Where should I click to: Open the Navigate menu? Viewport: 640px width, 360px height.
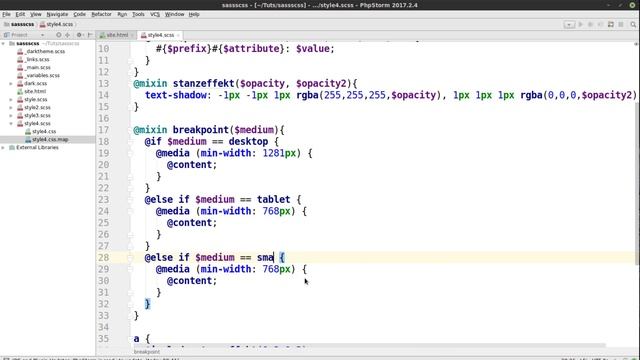(57, 14)
